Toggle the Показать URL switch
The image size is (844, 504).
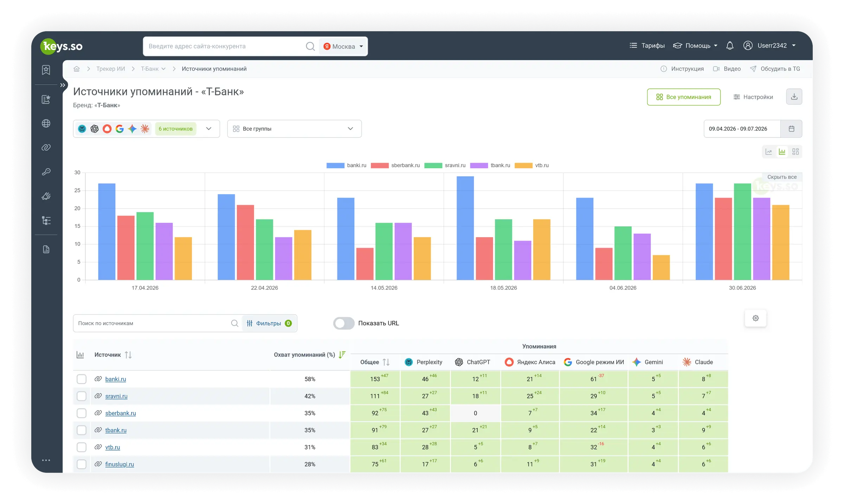click(344, 323)
